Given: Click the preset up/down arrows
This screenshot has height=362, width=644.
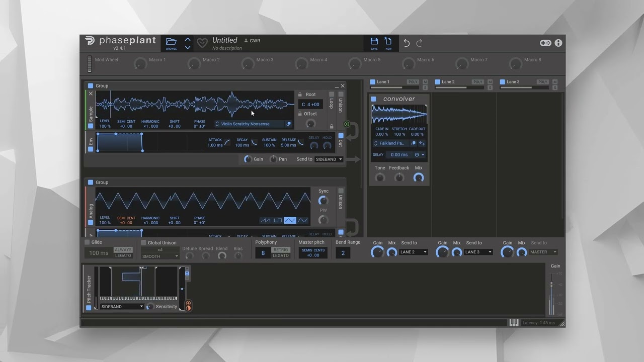Looking at the screenshot, I should coord(188,43).
